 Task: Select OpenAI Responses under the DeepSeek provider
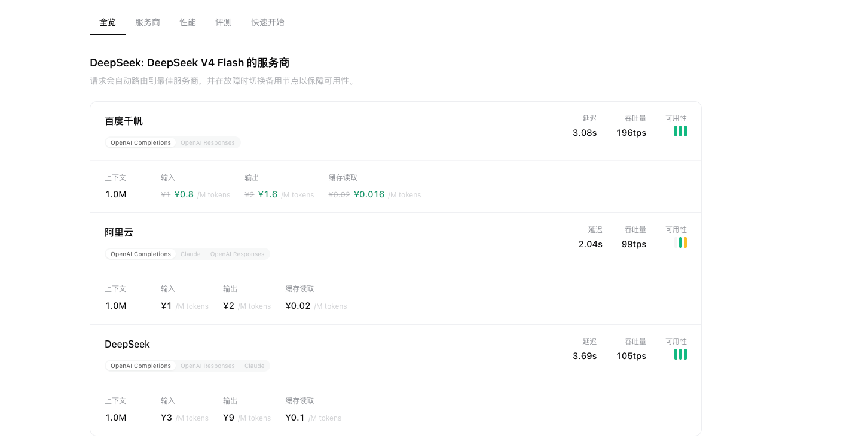[207, 366]
